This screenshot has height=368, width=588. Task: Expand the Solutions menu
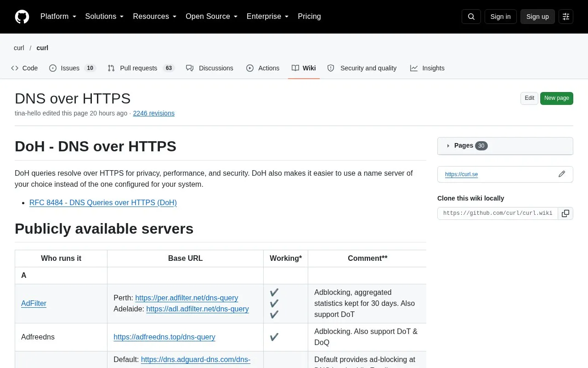(x=104, y=17)
